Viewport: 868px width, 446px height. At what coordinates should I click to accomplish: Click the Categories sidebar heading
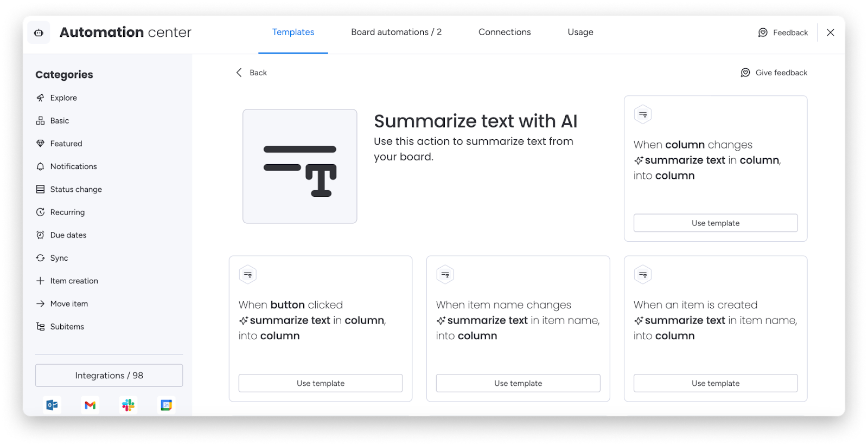[x=64, y=75]
